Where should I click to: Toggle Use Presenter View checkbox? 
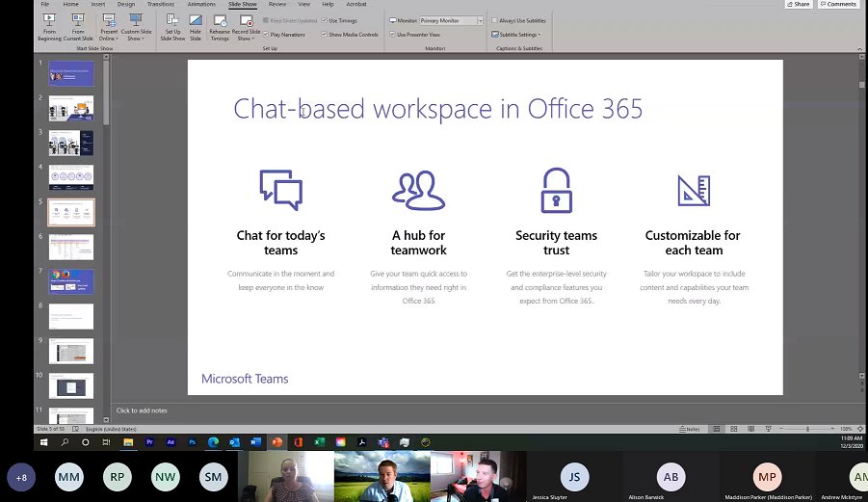(392, 35)
